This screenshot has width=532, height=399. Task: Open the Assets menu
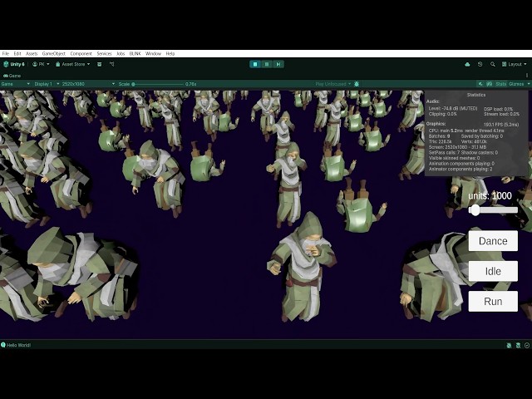[32, 53]
